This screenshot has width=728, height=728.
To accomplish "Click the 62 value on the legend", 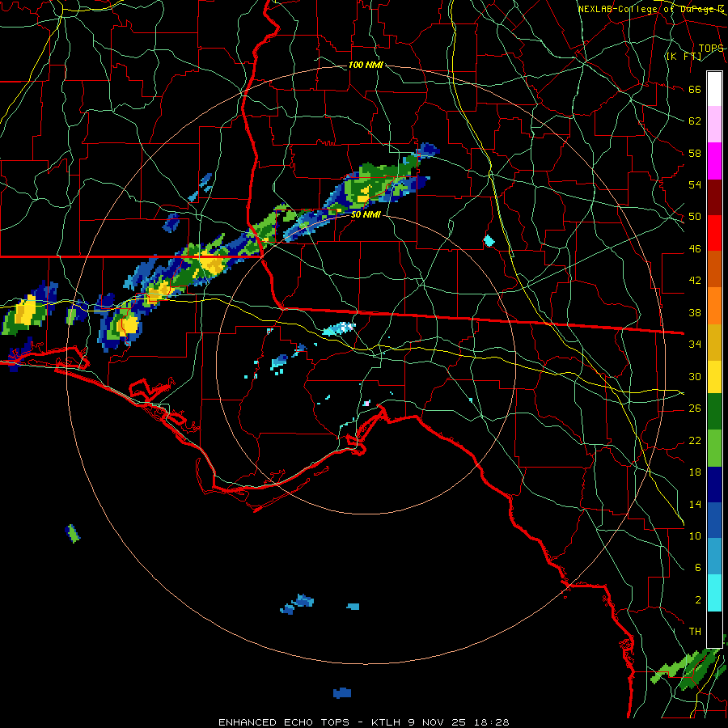I will click(x=695, y=121).
